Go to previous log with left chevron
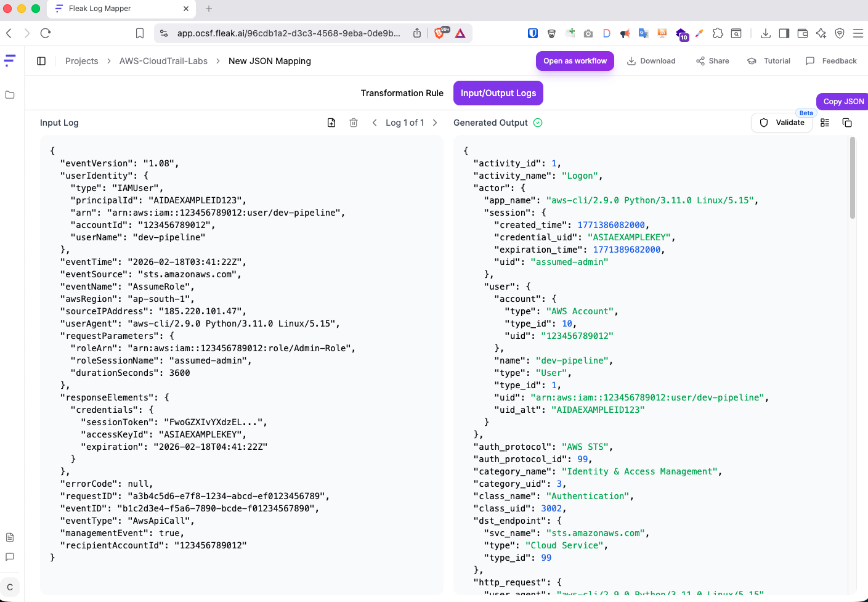Screen dimensions: 868x602 point(375,123)
